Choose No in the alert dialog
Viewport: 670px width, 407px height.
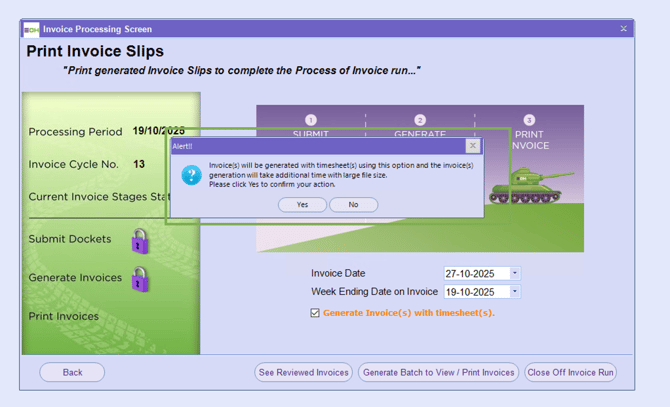point(353,204)
